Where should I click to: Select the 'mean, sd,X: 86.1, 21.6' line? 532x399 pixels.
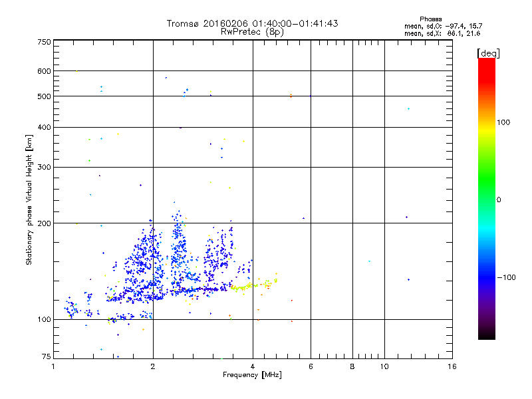(442, 33)
